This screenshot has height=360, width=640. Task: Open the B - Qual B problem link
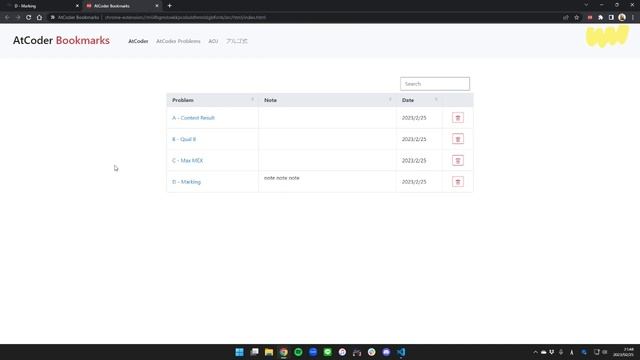[184, 139]
